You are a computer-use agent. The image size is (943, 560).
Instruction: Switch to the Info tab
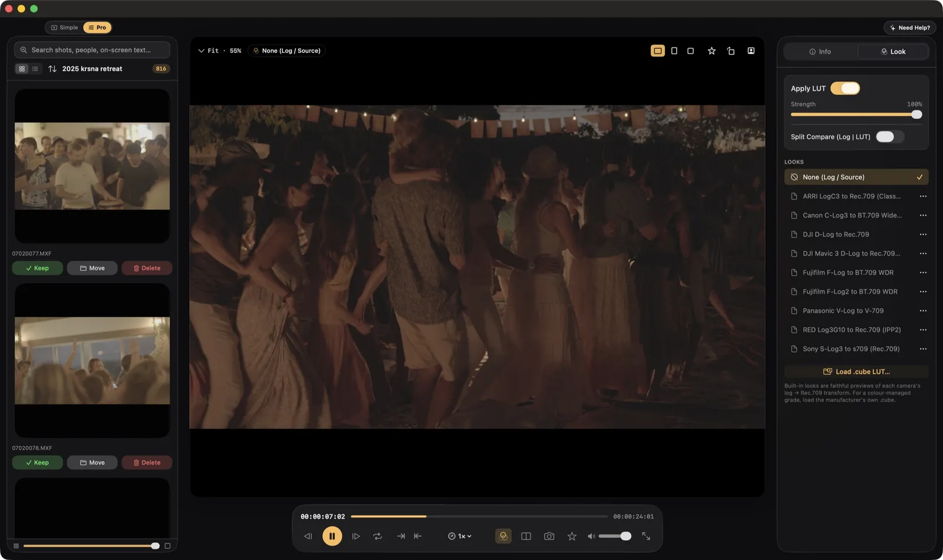[x=820, y=52]
